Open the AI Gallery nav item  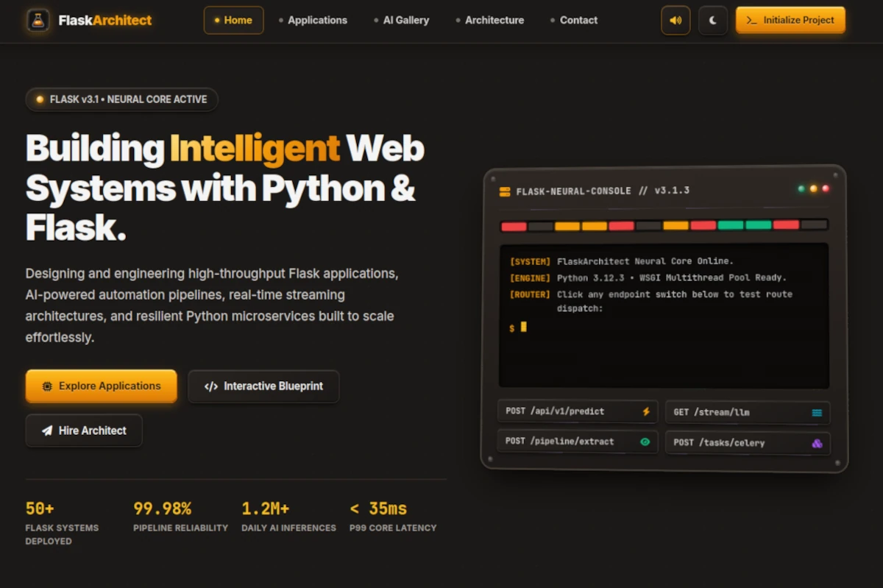tap(401, 21)
